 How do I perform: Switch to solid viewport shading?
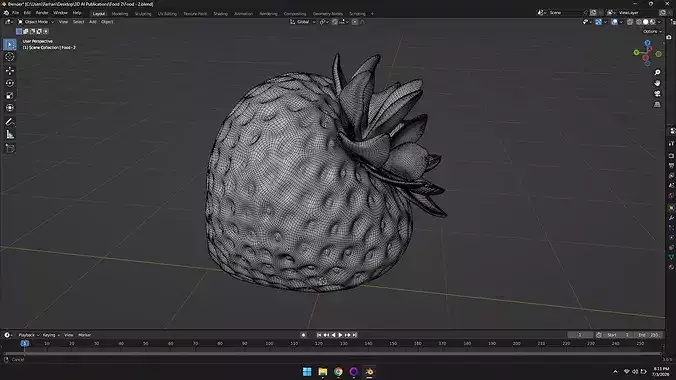click(x=645, y=22)
